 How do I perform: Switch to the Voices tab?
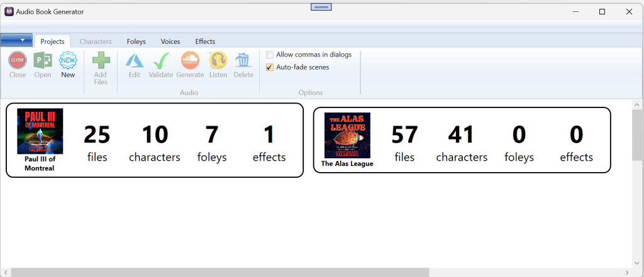170,41
